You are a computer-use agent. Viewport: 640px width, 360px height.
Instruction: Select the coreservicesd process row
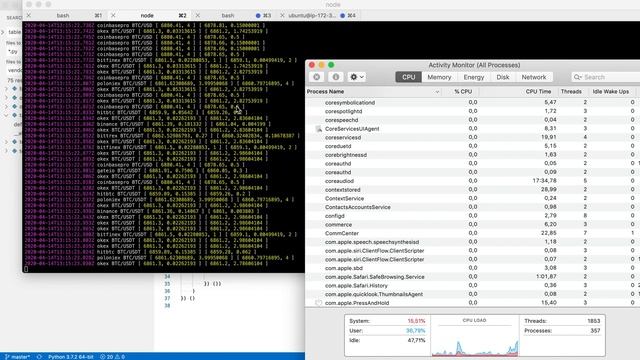tap(473, 138)
